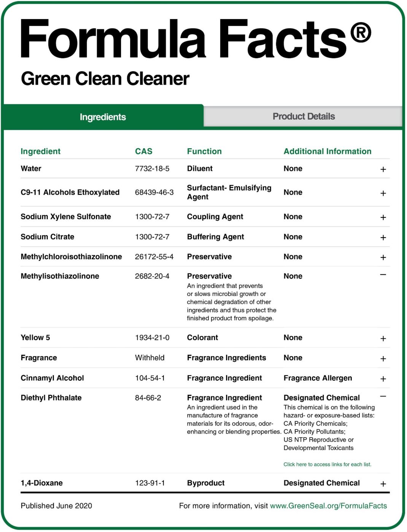
Task: Open the GreenSeal.org/FormulaFacts website link
Action: [x=328, y=506]
